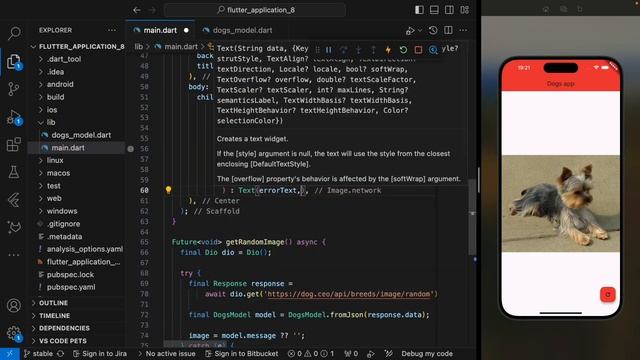Image resolution: width=640 pixels, height=360 pixels.
Task: Open the Search view in activity bar
Action: (14, 33)
